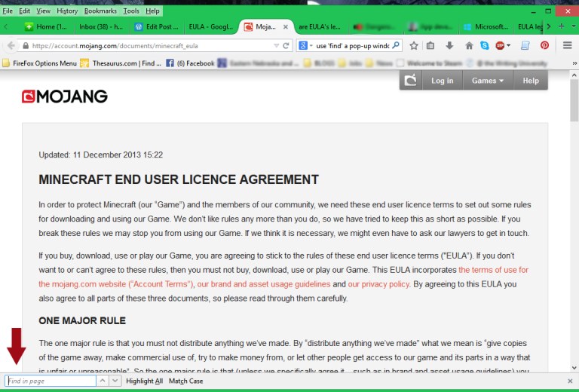
Task: Open the list all tabs dropdown
Action: (574, 26)
